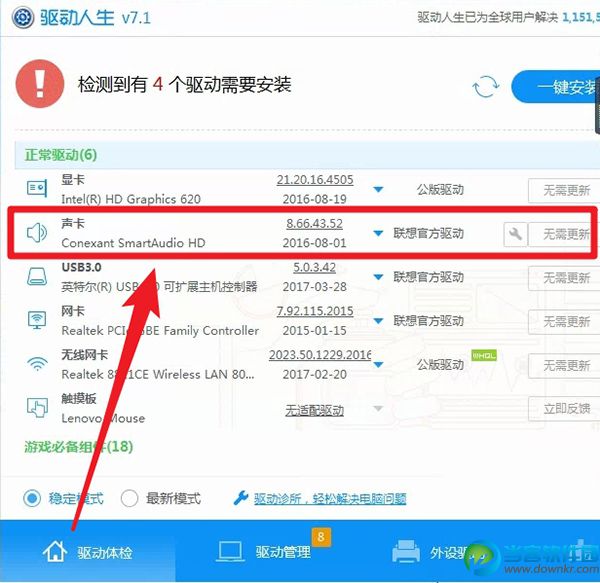Open version link 5.0.3.42

coord(315,267)
